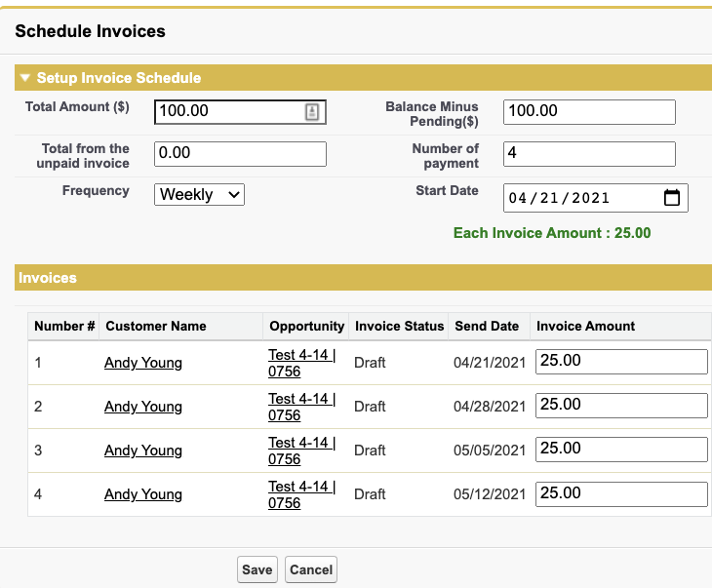
Task: Open Test 4-14 opportunity link in row 4
Action: [x=301, y=494]
